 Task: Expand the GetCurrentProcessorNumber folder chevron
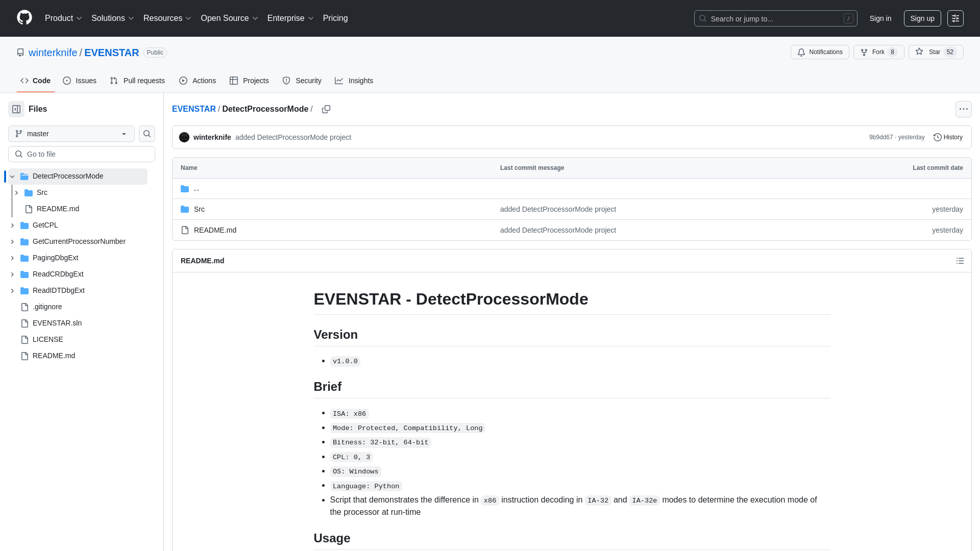pos(12,242)
